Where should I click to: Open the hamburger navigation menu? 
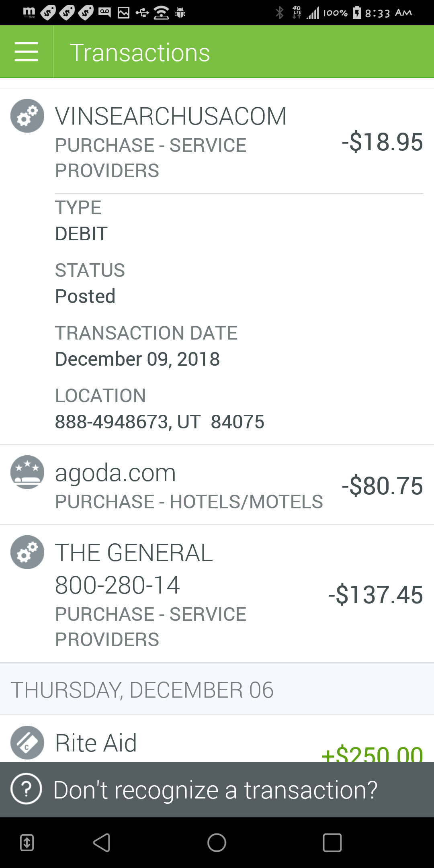pyautogui.click(x=27, y=52)
